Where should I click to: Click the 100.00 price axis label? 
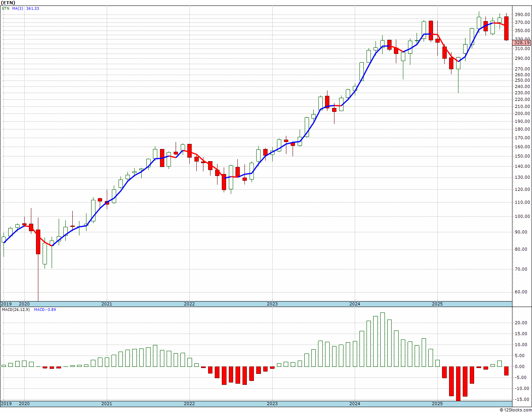click(522, 216)
